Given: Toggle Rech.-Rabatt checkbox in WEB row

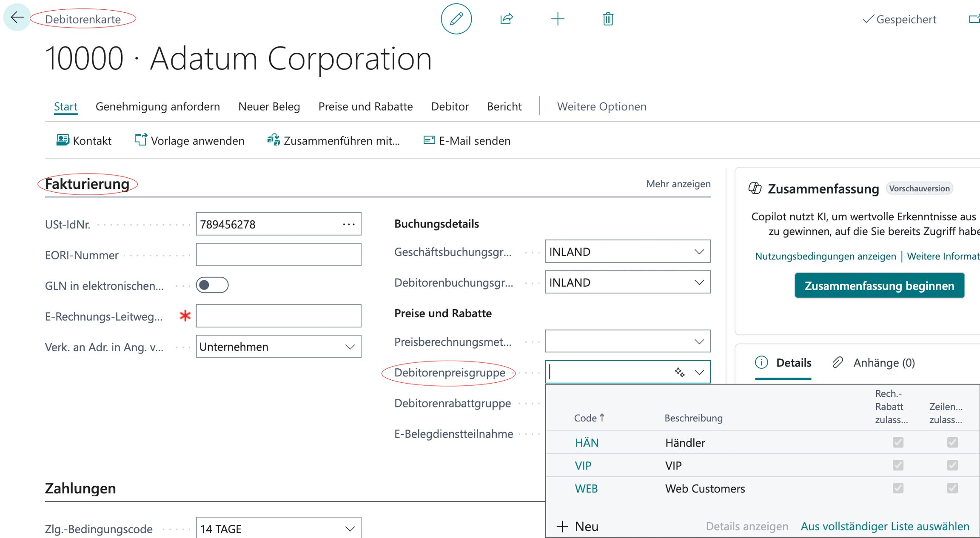Looking at the screenshot, I should [898, 489].
